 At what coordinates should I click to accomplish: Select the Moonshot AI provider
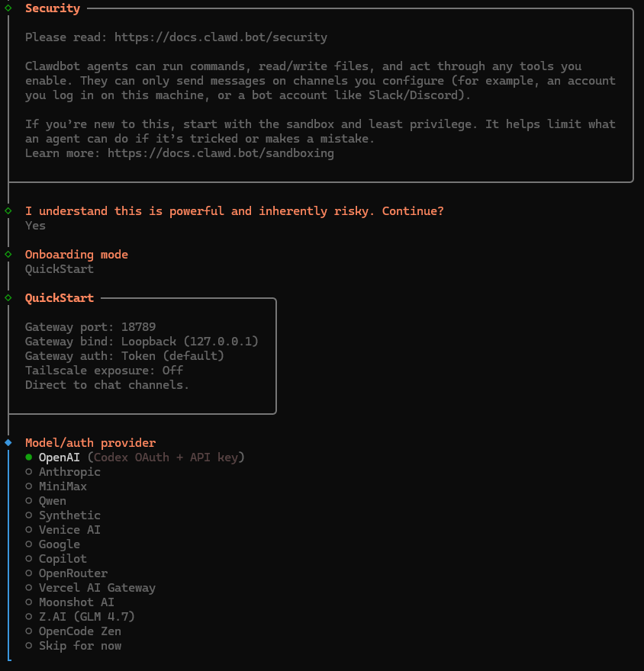click(x=76, y=602)
